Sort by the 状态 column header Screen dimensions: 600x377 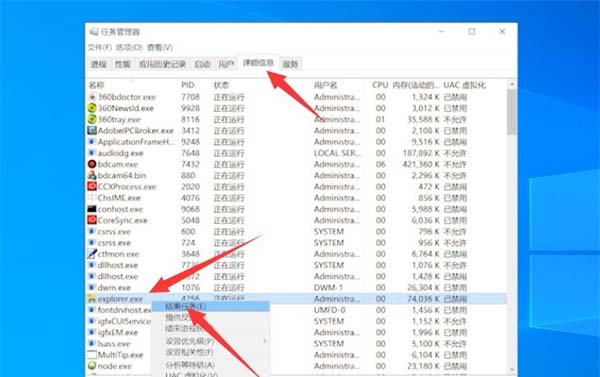click(221, 85)
